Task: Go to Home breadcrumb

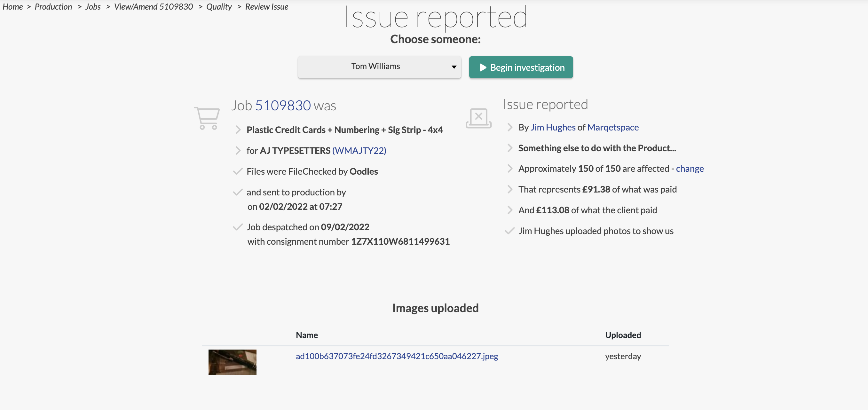Action: [x=13, y=7]
